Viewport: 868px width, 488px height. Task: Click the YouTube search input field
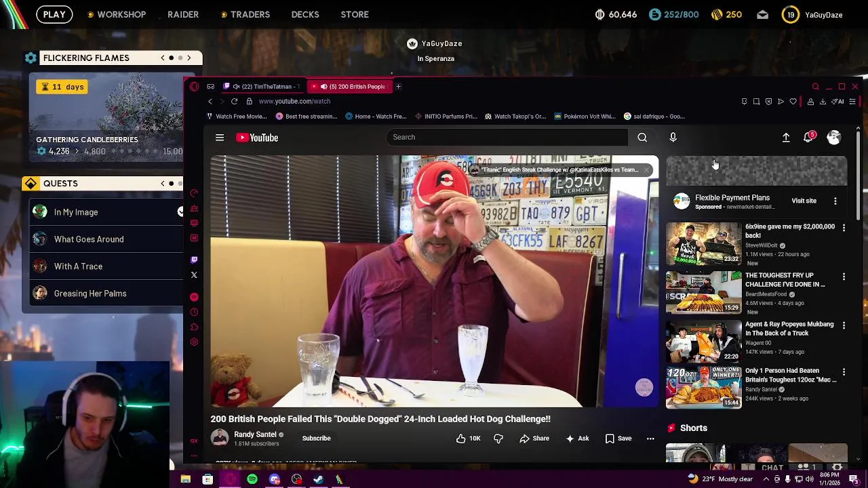507,137
